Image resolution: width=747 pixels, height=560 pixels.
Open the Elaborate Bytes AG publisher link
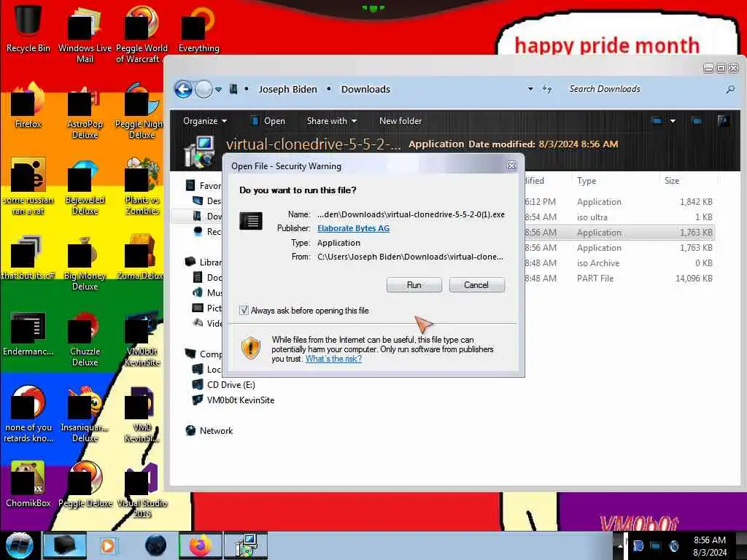coord(353,228)
